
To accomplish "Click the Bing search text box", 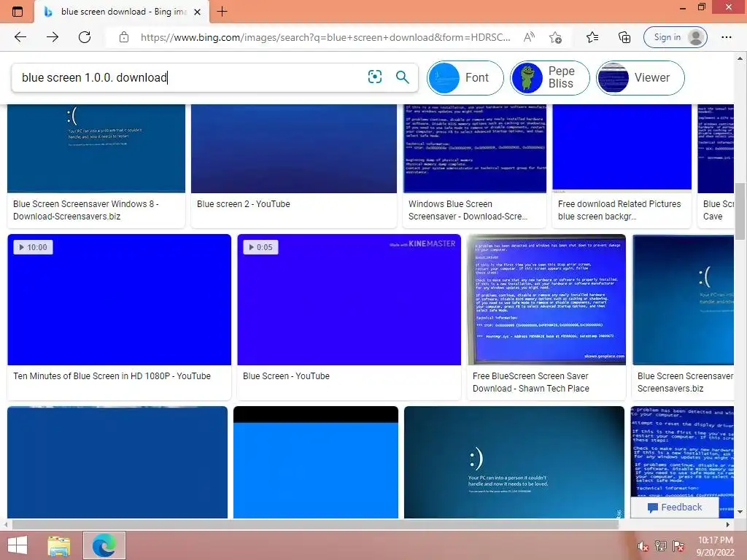I will pos(190,77).
